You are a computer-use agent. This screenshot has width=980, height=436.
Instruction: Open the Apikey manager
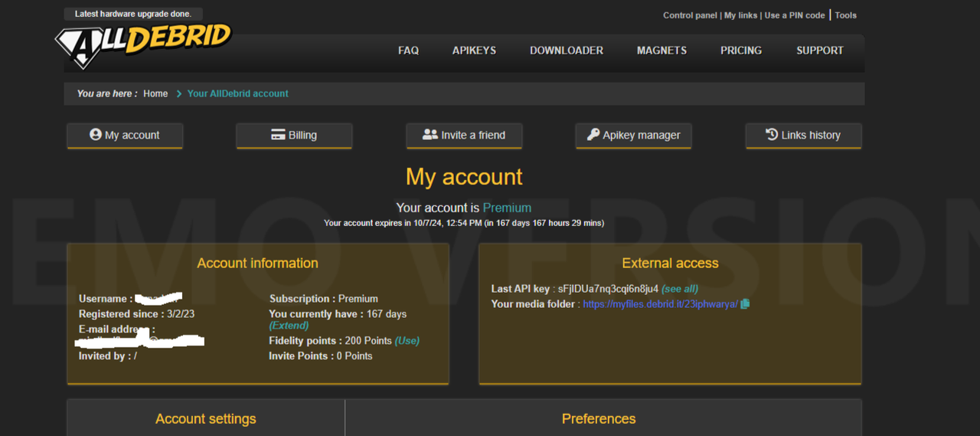634,136
